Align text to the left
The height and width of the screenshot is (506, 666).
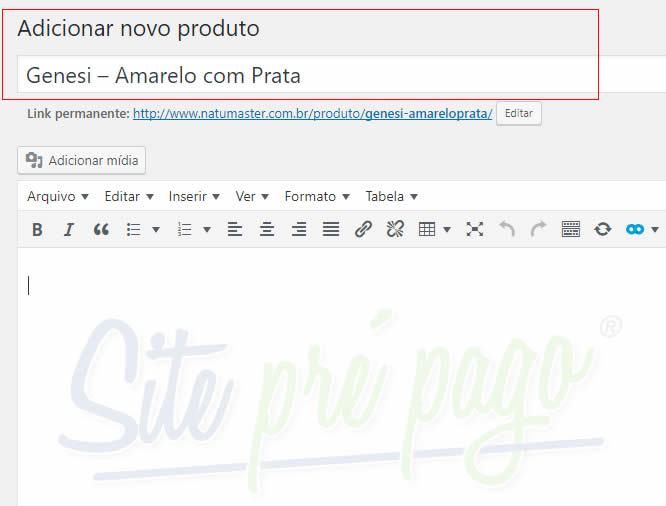tap(235, 230)
